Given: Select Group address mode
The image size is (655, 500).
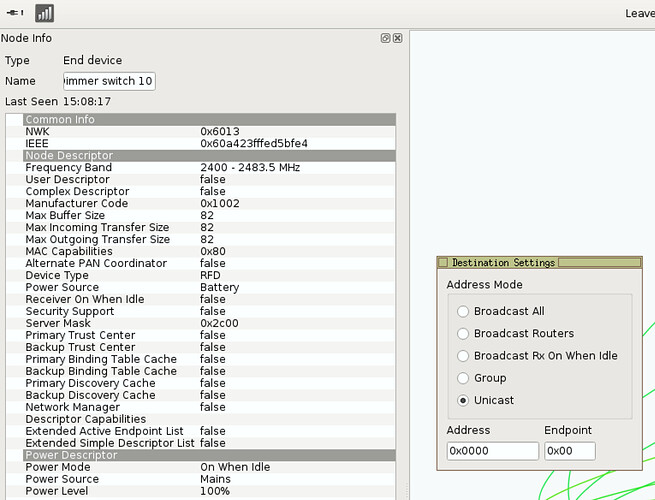Looking at the screenshot, I should (482, 378).
